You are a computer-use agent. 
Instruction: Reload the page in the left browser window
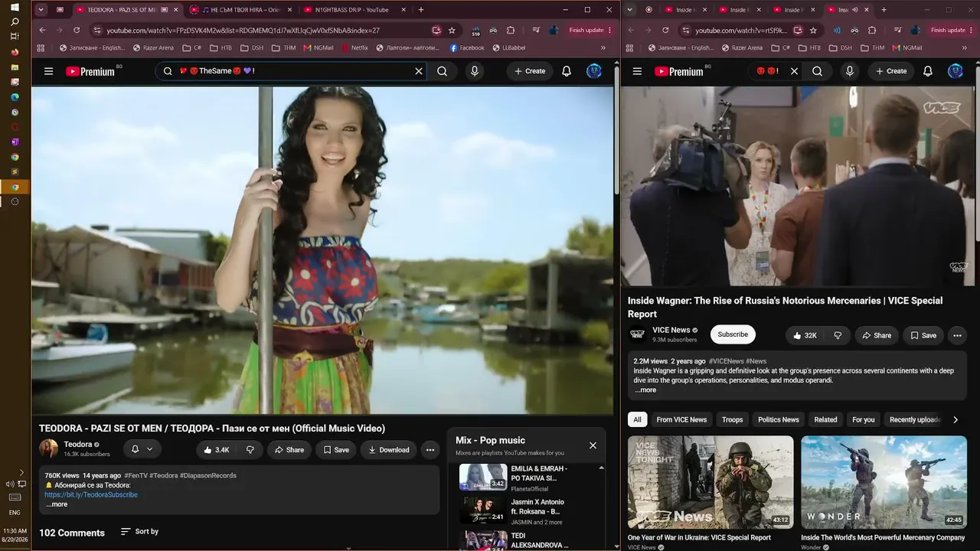[77, 31]
